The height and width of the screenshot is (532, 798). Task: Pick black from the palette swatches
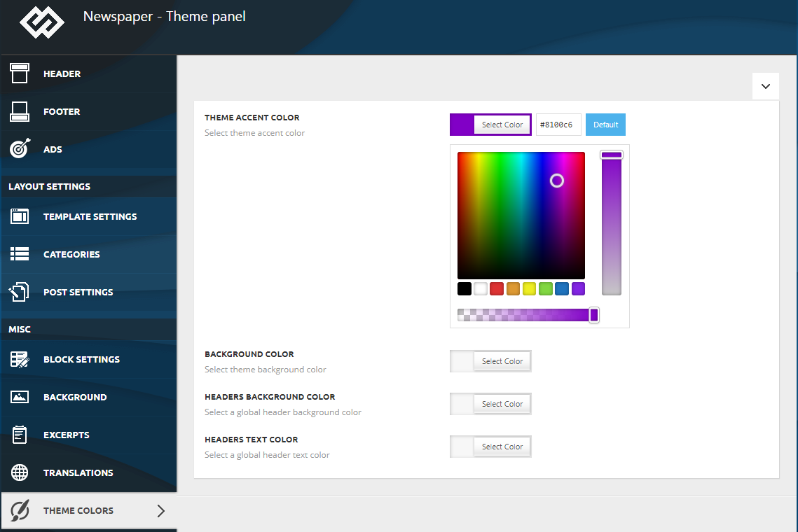tap(464, 289)
